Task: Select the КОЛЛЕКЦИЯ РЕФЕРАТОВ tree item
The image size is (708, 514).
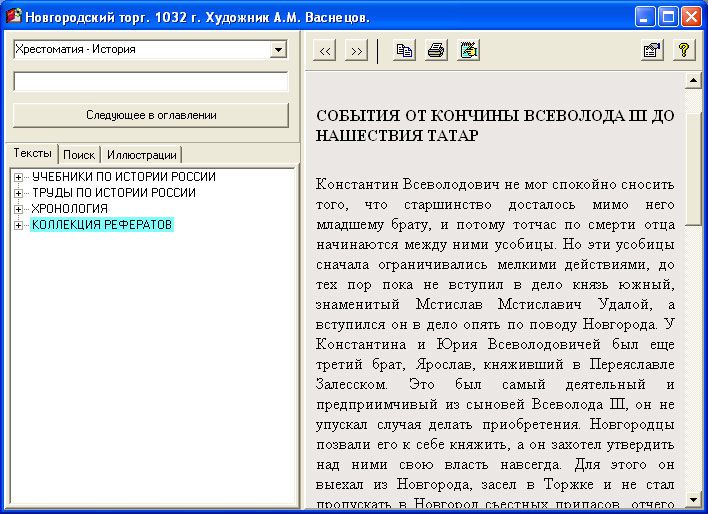Action: 102,225
